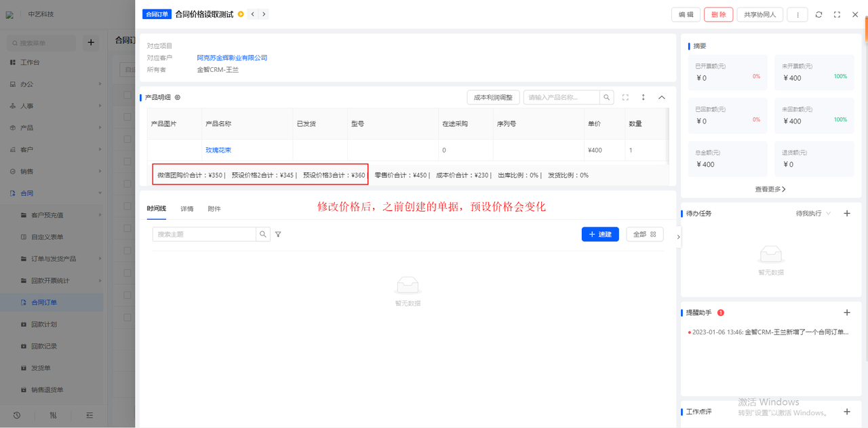Refresh the contract detail panel
868x428 pixels.
[x=819, y=14]
